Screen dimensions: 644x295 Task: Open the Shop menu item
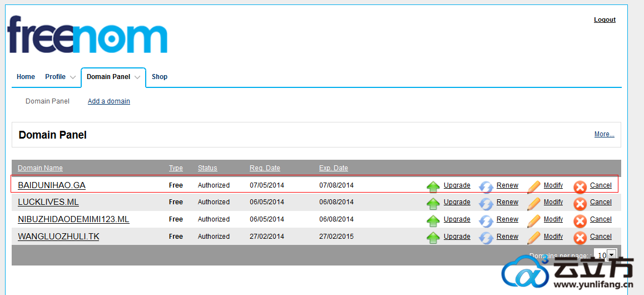coord(160,77)
